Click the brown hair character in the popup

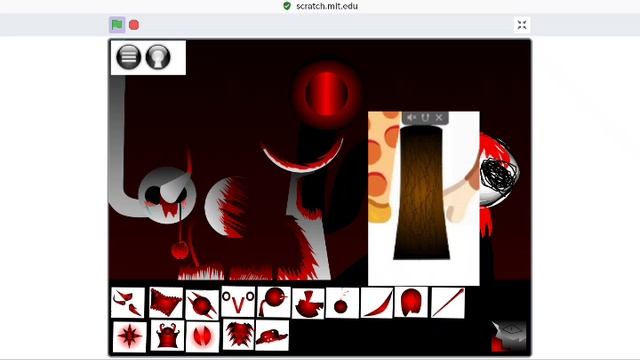click(x=422, y=193)
